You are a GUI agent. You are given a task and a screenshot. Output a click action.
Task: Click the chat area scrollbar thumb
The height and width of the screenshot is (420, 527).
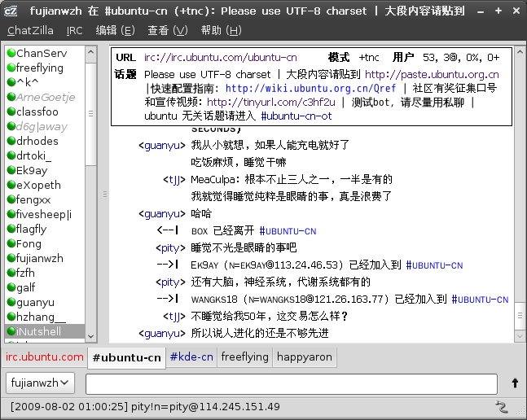520,316
